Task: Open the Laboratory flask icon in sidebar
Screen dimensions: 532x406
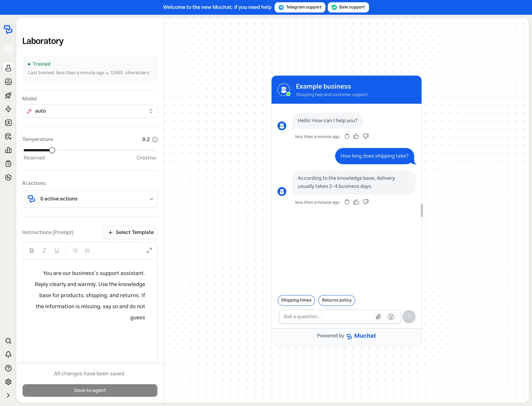Action: pyautogui.click(x=8, y=68)
